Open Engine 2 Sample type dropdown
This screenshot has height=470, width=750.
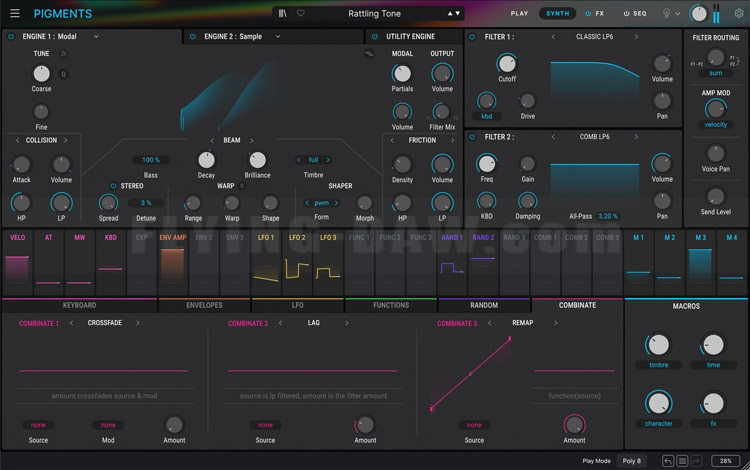278,36
